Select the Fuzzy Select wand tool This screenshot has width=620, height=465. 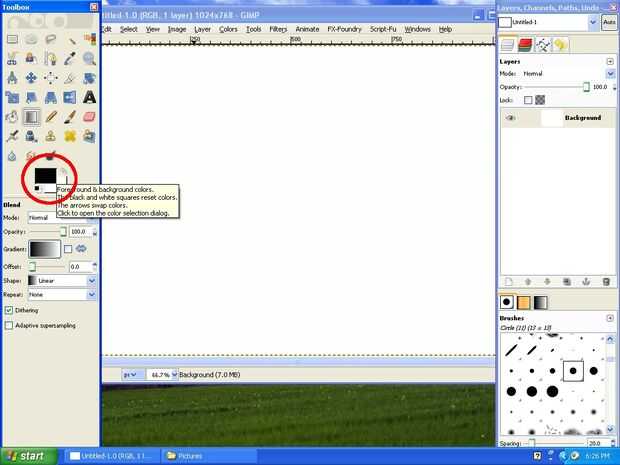[x=70, y=39]
